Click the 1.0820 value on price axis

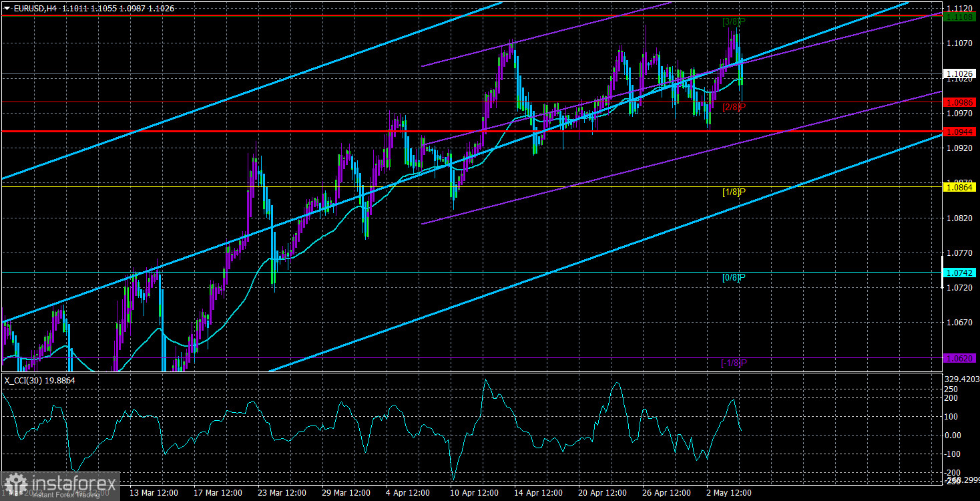pos(959,218)
